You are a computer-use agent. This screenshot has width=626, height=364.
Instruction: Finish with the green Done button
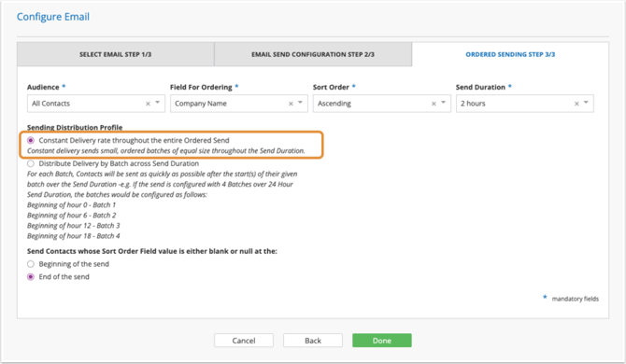click(382, 341)
